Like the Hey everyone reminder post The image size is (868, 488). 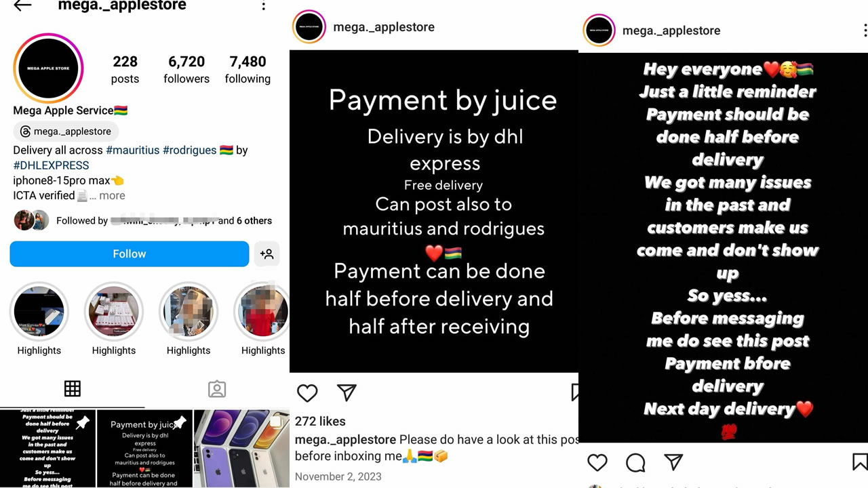tap(597, 462)
